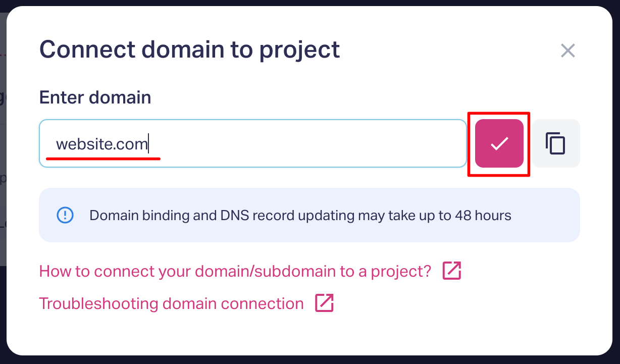Open 'How to connect your domain/subdomain' link
Image resolution: width=620 pixels, height=364 pixels.
click(x=235, y=272)
